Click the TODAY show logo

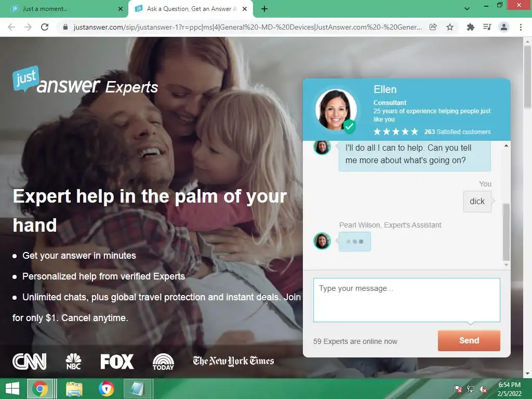click(x=163, y=362)
